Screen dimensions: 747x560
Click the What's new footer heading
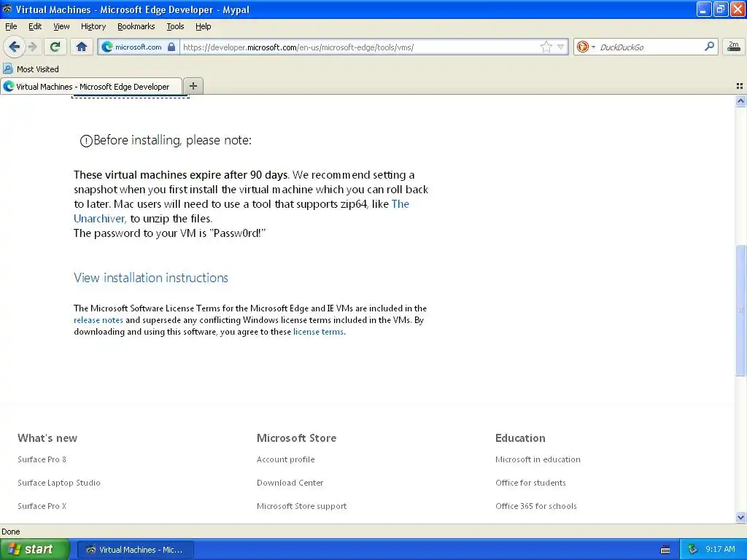tap(47, 438)
